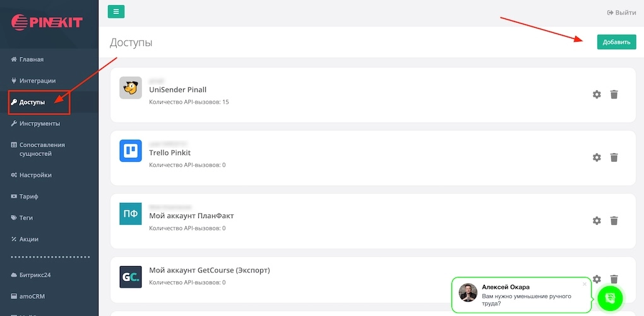This screenshot has width=644, height=316.
Task: Click the UniSender dog logo icon
Action: (x=131, y=88)
